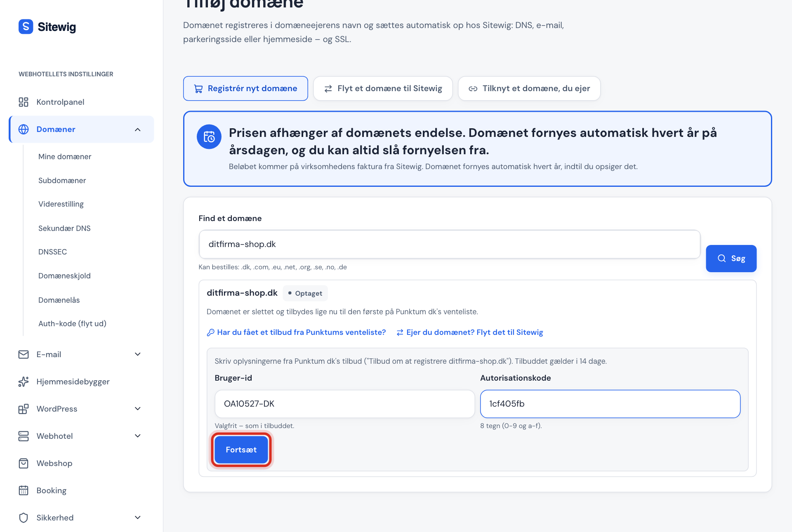Open Viderestilling submenu item

pos(61,204)
